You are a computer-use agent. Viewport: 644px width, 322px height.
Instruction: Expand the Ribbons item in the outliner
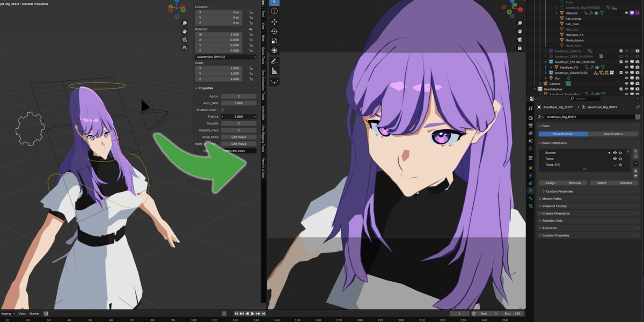point(557,13)
